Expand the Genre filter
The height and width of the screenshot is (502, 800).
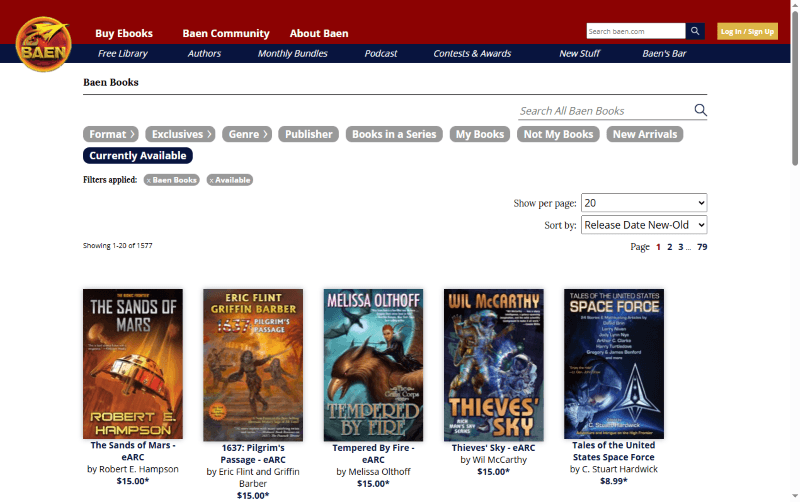tap(247, 134)
